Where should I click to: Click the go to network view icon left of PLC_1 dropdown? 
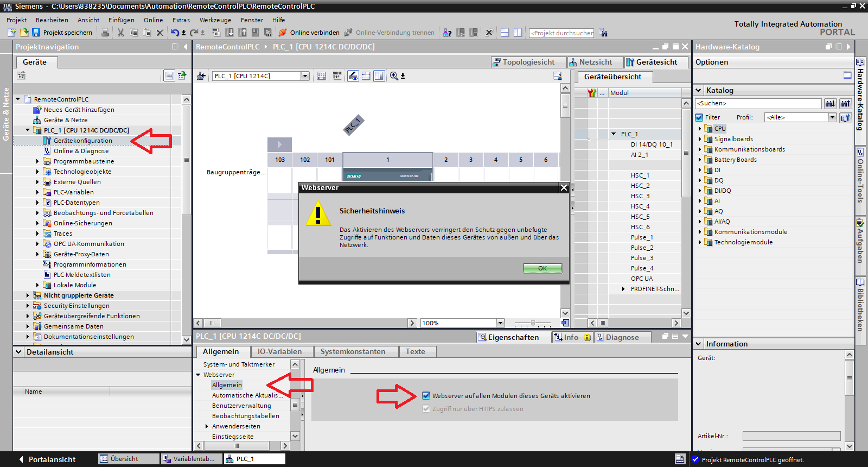[x=201, y=76]
